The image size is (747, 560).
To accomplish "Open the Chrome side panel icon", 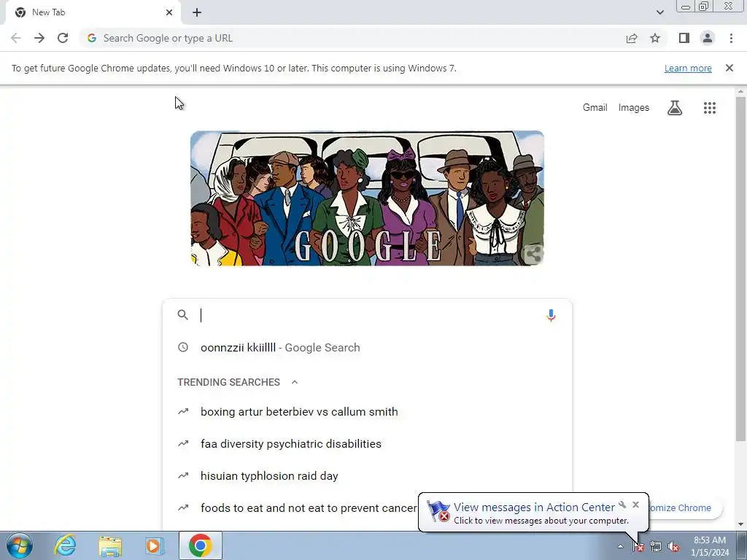I will pyautogui.click(x=684, y=38).
